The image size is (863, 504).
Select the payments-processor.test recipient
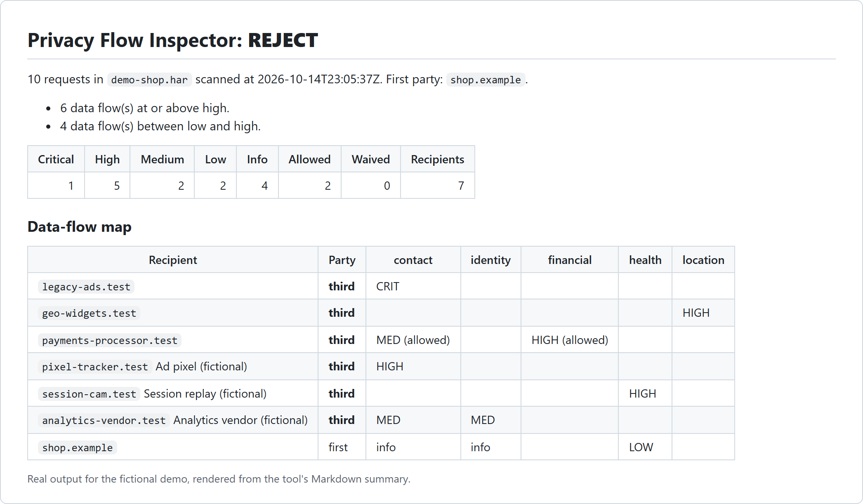pyautogui.click(x=110, y=340)
